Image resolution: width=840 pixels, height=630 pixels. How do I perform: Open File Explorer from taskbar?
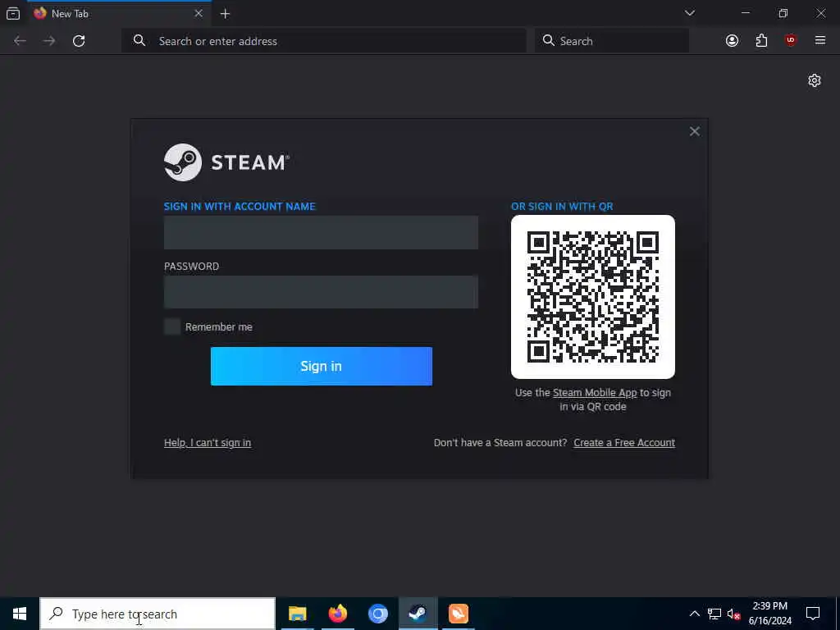[x=297, y=614]
